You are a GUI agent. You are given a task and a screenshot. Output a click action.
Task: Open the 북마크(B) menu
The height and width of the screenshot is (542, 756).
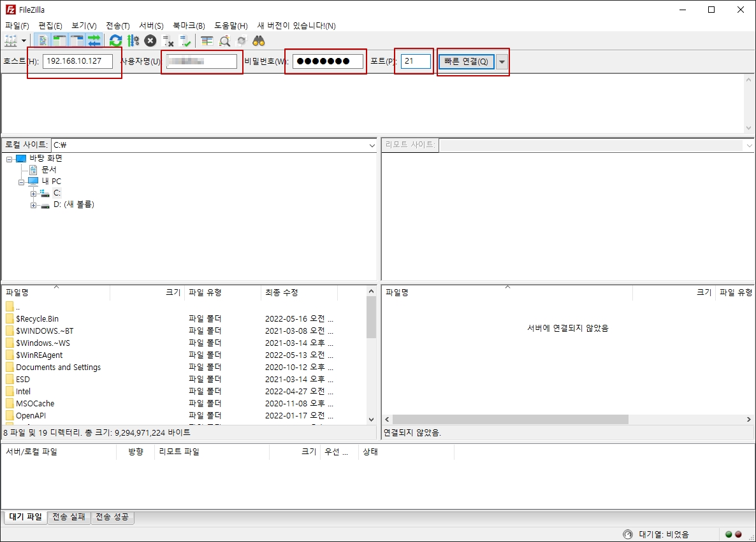(189, 25)
